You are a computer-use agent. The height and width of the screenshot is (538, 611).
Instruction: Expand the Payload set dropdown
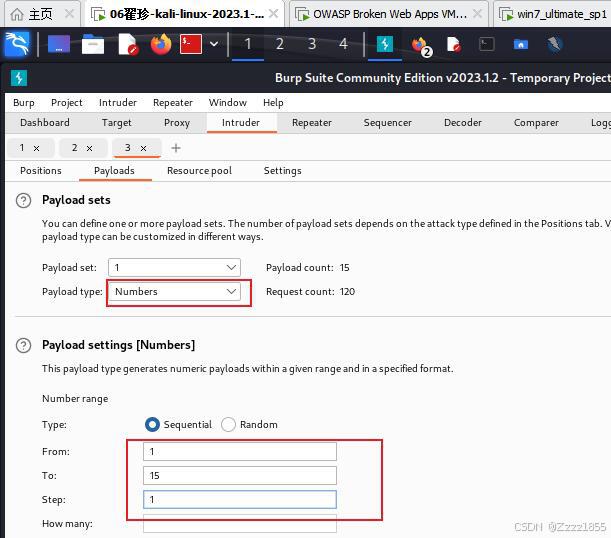tap(174, 268)
